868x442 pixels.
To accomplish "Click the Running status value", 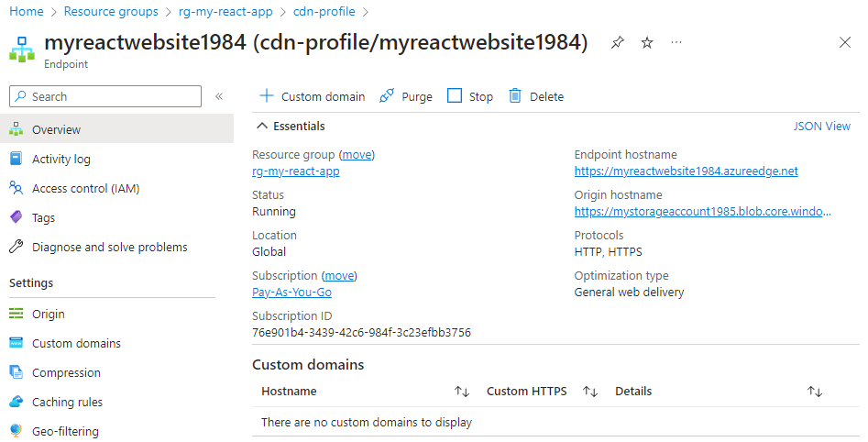I will (273, 212).
